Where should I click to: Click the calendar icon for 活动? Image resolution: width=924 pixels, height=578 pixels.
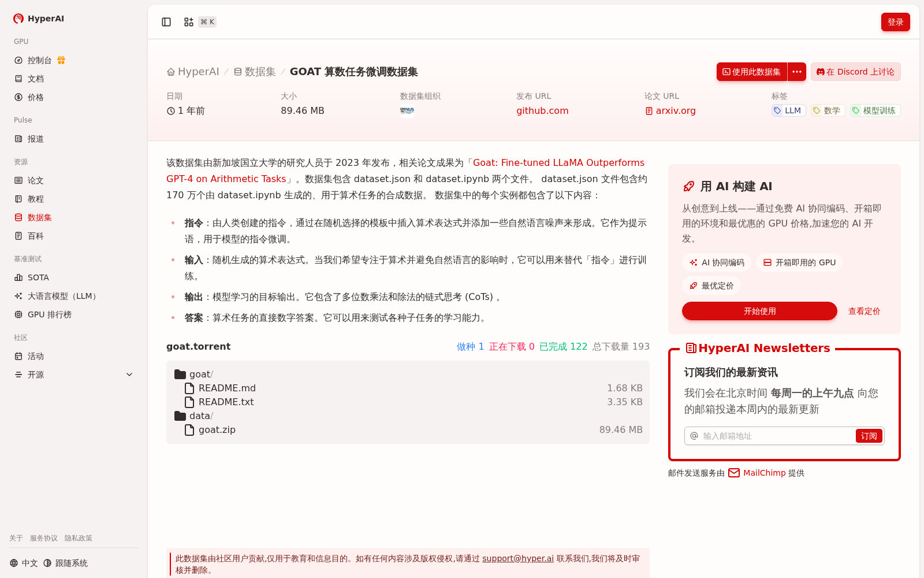pyautogui.click(x=18, y=356)
